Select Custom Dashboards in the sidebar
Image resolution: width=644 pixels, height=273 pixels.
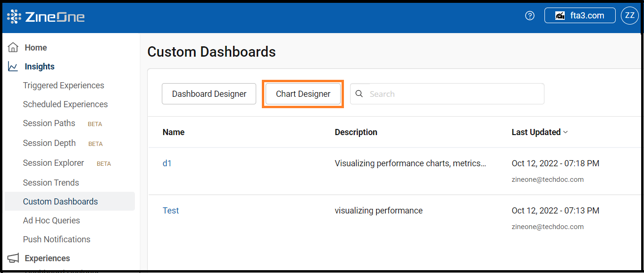pos(60,201)
